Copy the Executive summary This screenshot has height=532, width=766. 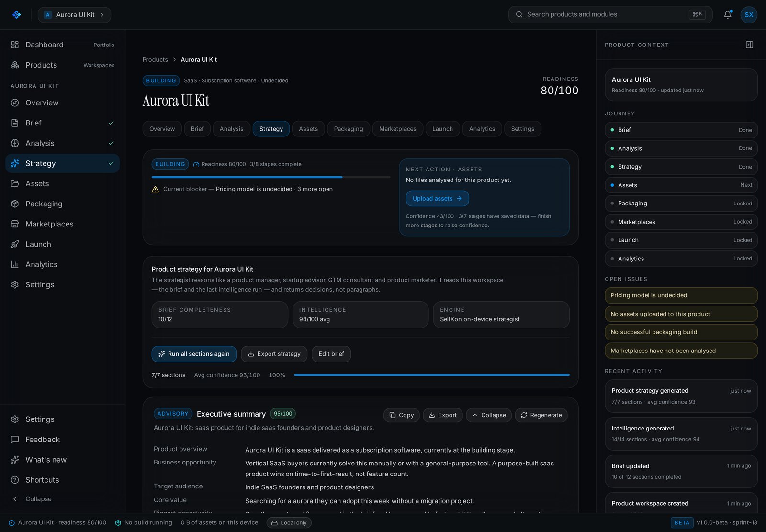click(401, 415)
